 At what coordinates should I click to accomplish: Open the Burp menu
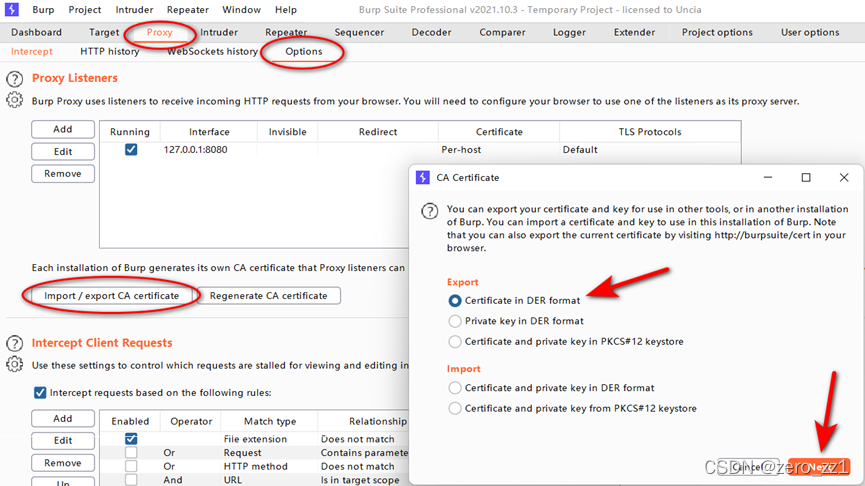pyautogui.click(x=43, y=10)
